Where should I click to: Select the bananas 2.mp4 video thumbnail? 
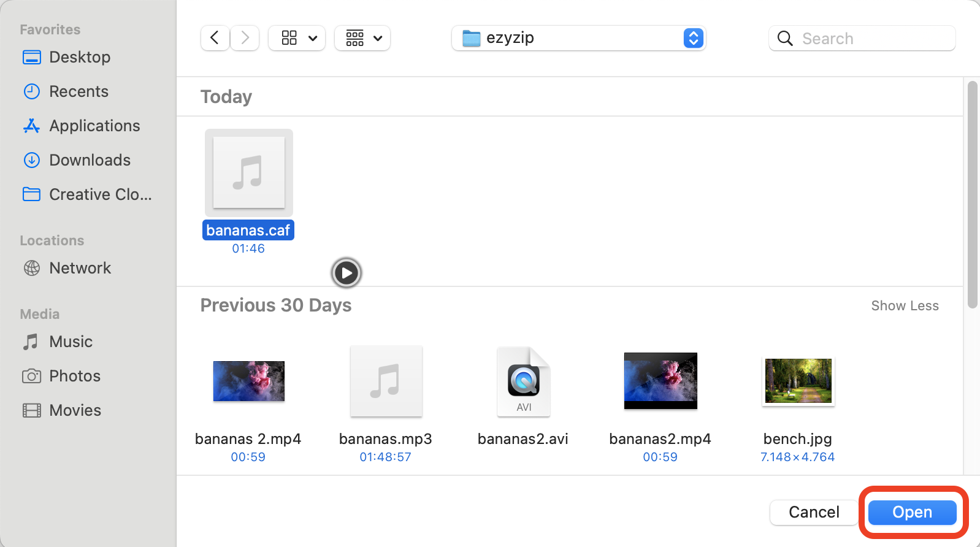[x=249, y=381]
